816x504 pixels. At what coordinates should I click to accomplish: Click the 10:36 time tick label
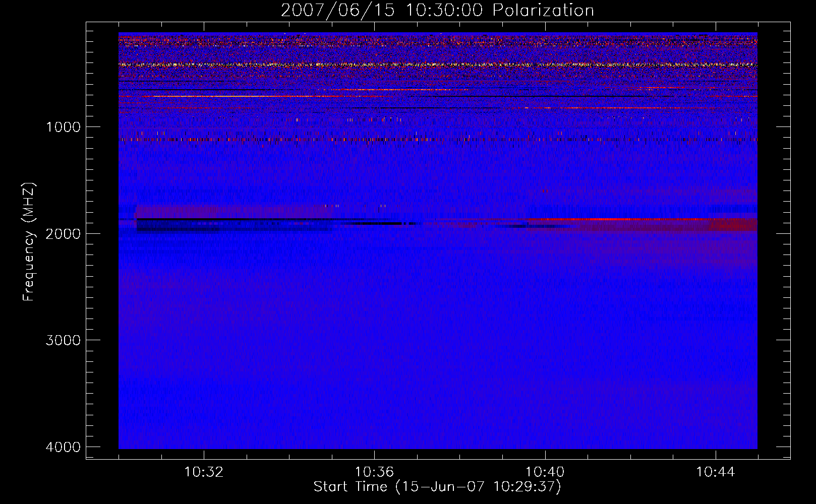[374, 472]
